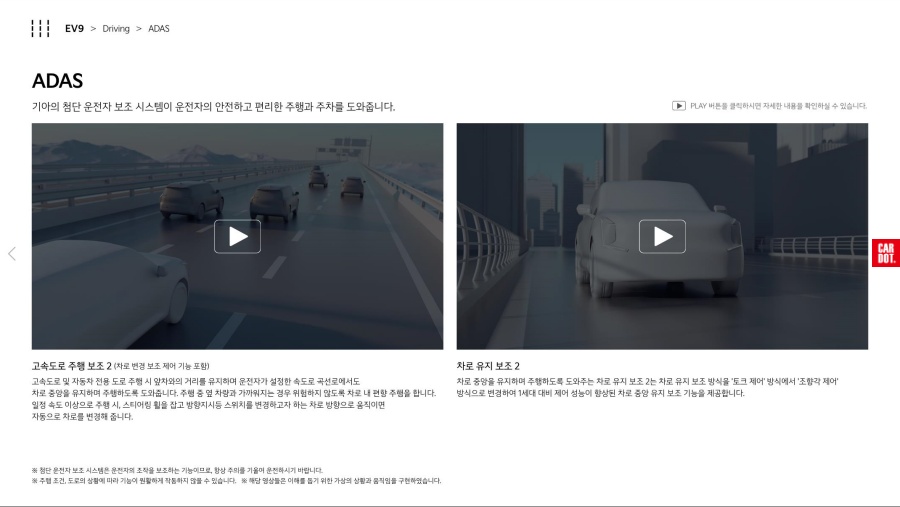The image size is (900, 507).
Task: Open the CAR DOT. red side tab
Action: pos(886,253)
